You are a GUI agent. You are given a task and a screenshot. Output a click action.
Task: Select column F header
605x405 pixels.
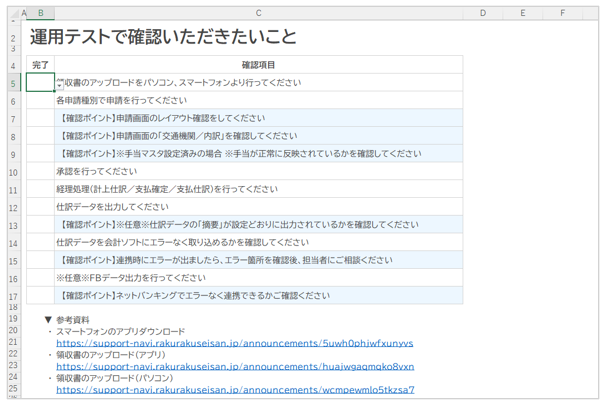[x=562, y=14]
